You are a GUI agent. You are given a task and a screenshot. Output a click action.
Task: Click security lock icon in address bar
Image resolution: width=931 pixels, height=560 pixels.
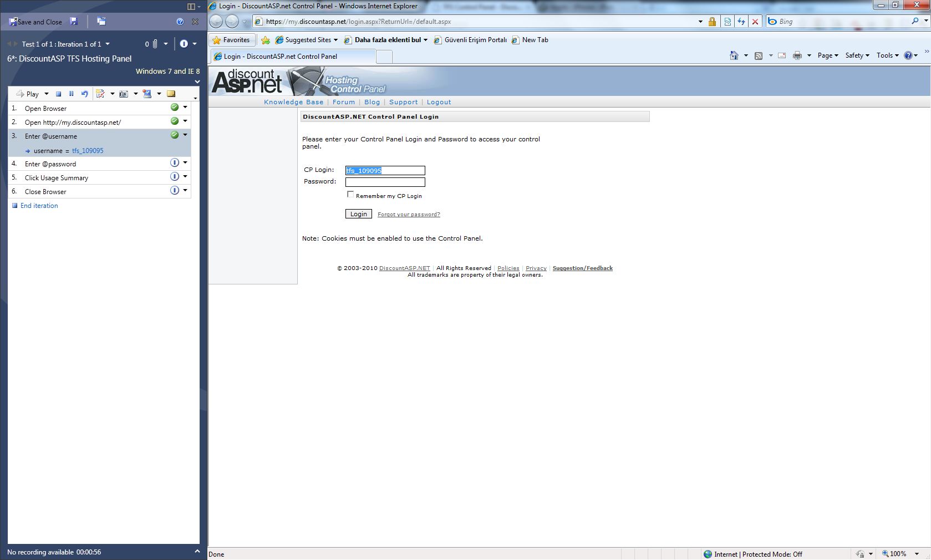pos(712,22)
